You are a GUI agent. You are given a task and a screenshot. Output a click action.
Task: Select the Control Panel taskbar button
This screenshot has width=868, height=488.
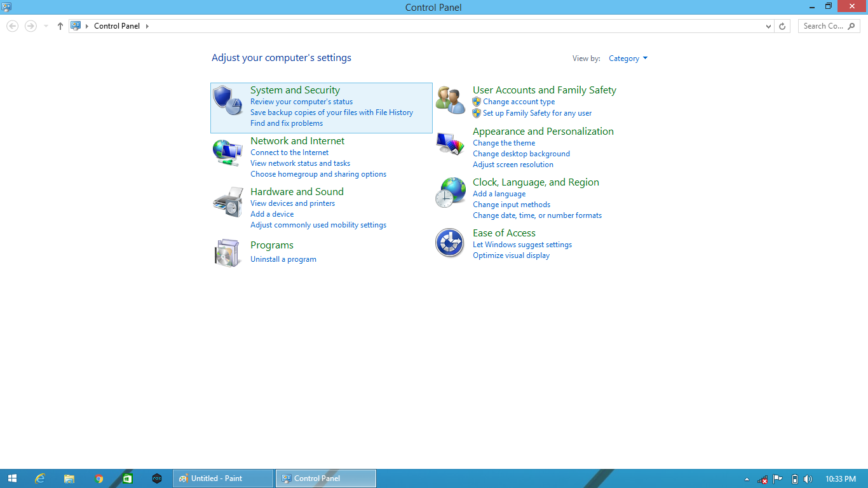326,478
